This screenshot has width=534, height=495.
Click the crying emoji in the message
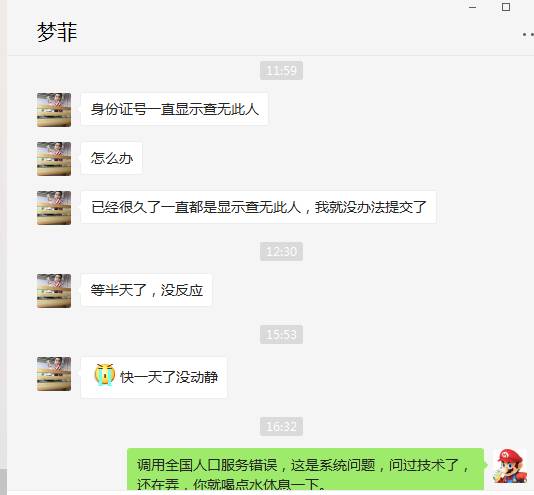[x=105, y=375]
